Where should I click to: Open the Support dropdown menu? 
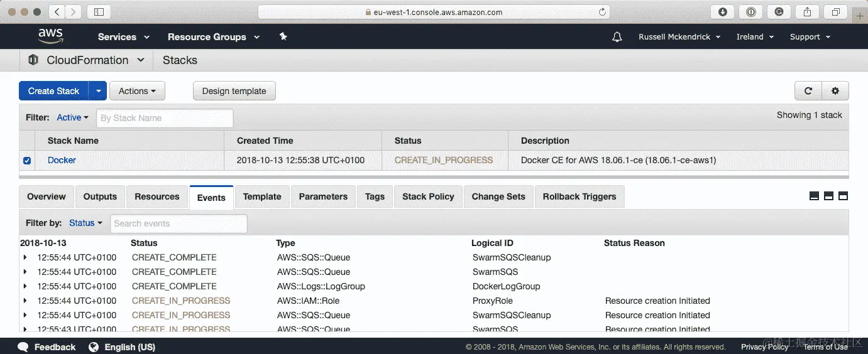(x=810, y=37)
